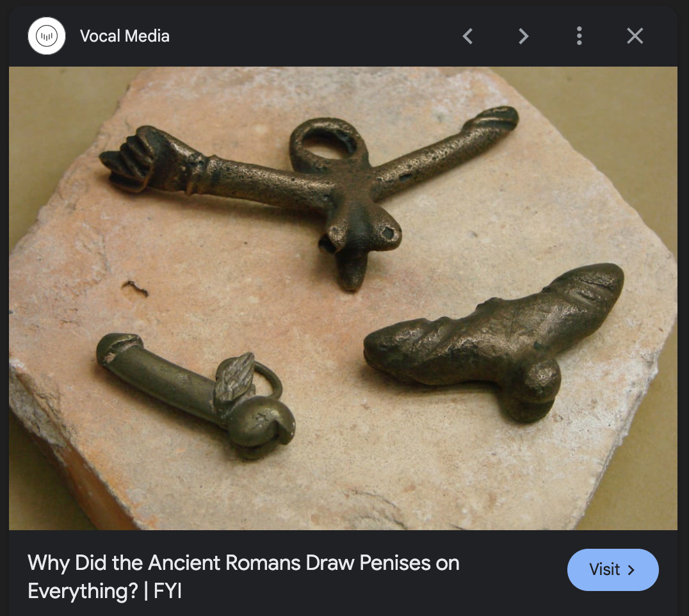
Task: Select the small pendant with hanging ring
Action: click(x=197, y=394)
